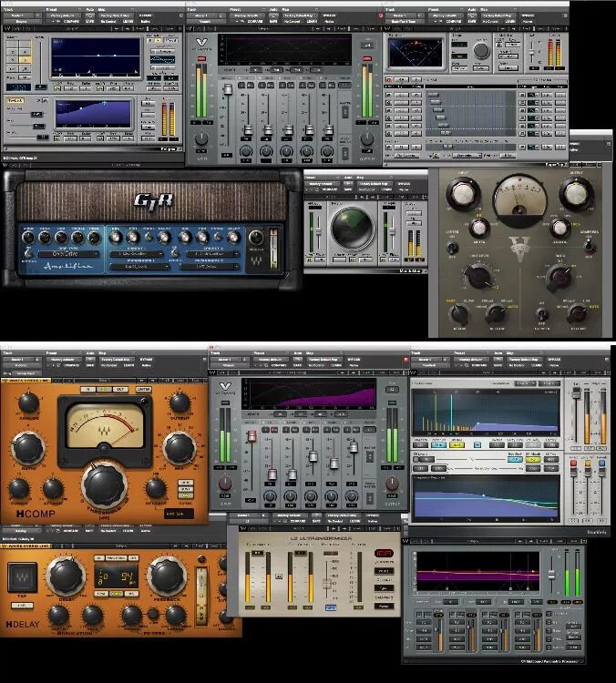Click the red Input knob in the Vitamin window with the purple spectrum

click(x=225, y=484)
